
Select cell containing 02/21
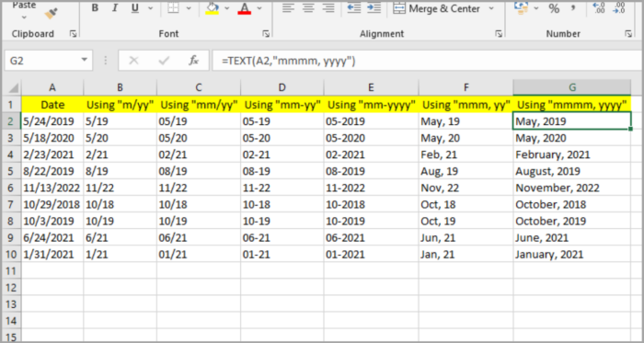click(199, 154)
